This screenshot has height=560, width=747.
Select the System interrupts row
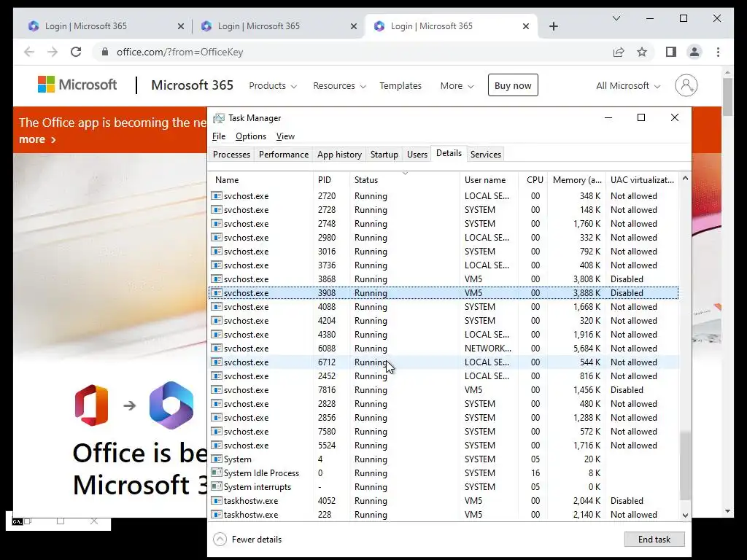point(444,487)
